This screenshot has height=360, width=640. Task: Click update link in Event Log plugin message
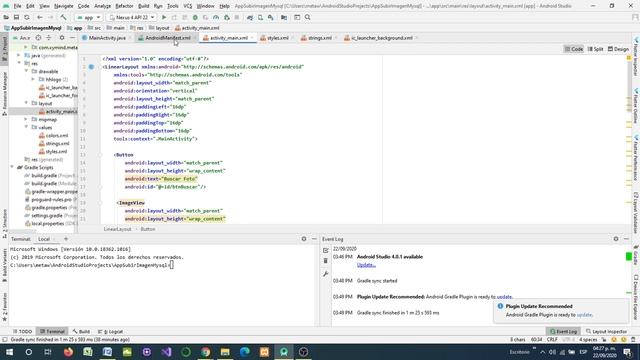[x=504, y=297]
